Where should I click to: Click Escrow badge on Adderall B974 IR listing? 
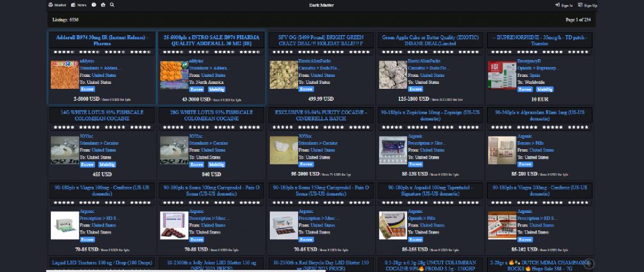pyautogui.click(x=87, y=89)
